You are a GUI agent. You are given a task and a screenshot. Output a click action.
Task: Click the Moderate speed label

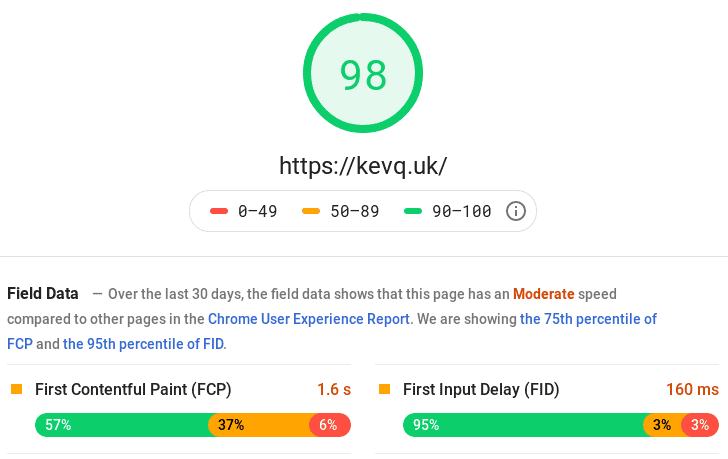point(544,294)
